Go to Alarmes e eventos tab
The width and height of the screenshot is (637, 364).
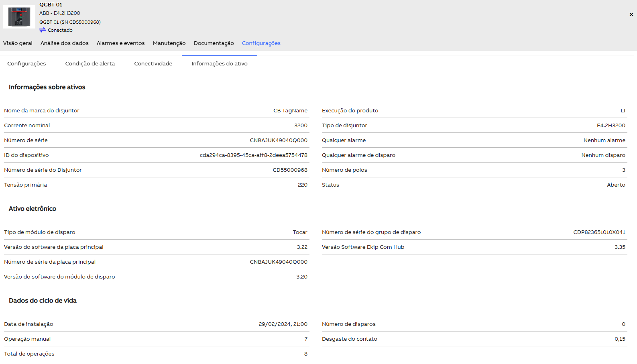(120, 43)
